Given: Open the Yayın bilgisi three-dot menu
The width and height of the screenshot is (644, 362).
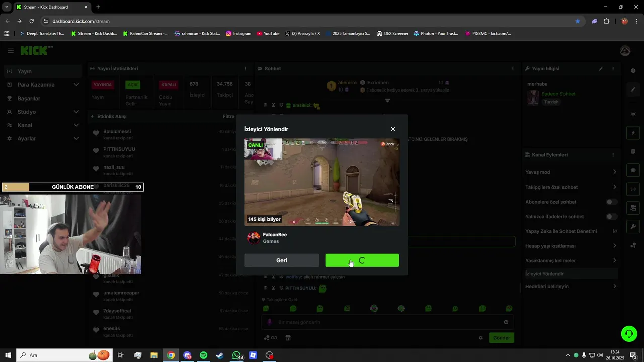Looking at the screenshot, I should coord(613,69).
